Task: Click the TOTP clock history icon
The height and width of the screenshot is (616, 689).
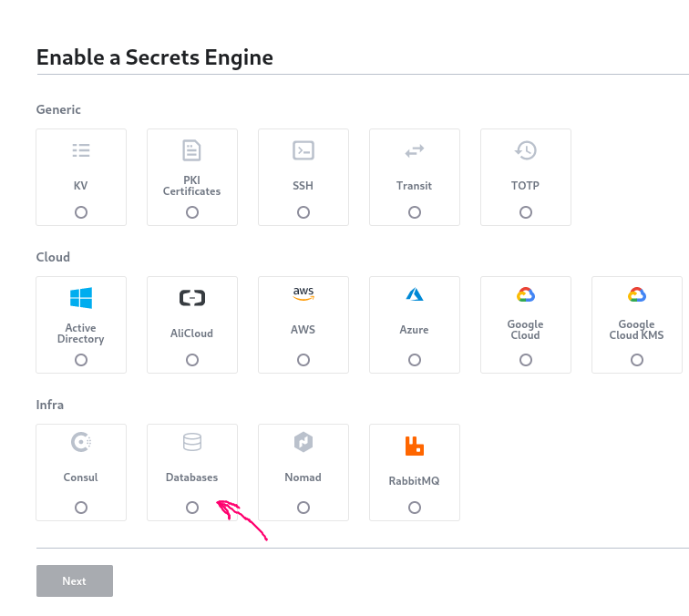Action: tap(526, 150)
